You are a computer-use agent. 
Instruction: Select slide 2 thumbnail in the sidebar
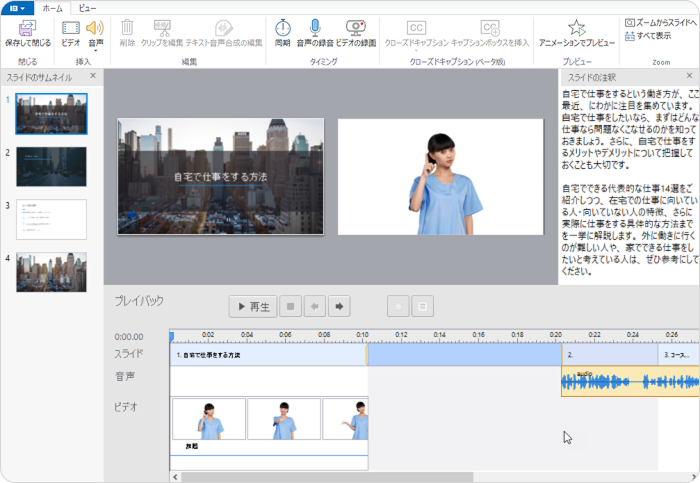(51, 166)
